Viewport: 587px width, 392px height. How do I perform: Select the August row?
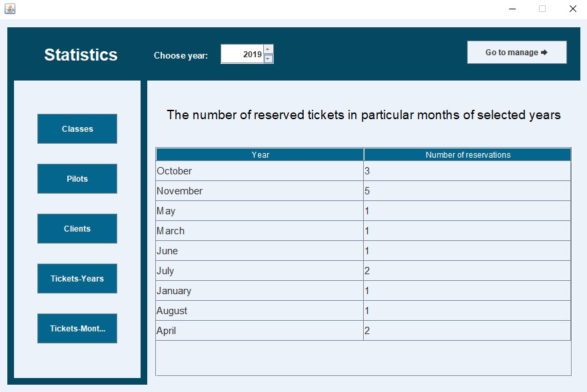point(364,310)
